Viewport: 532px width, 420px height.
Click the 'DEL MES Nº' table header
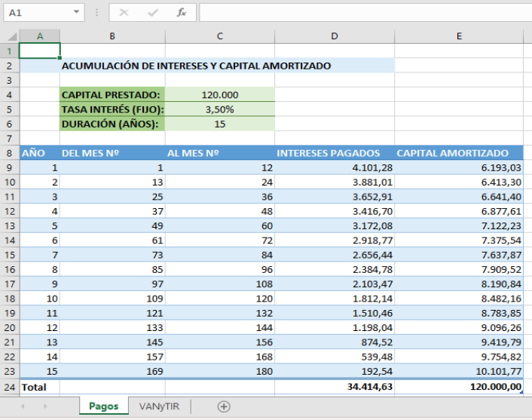[x=112, y=153]
